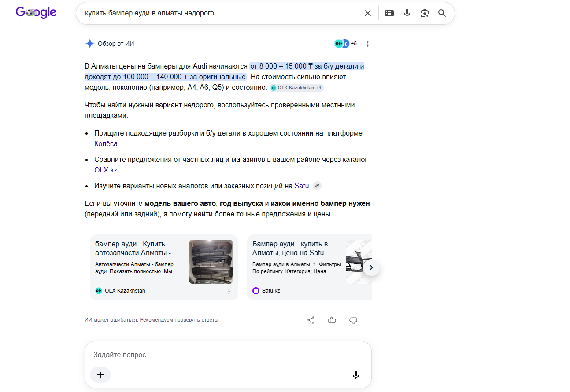Focus the Задайте вопрос input field
The width and height of the screenshot is (570, 392).
(228, 355)
